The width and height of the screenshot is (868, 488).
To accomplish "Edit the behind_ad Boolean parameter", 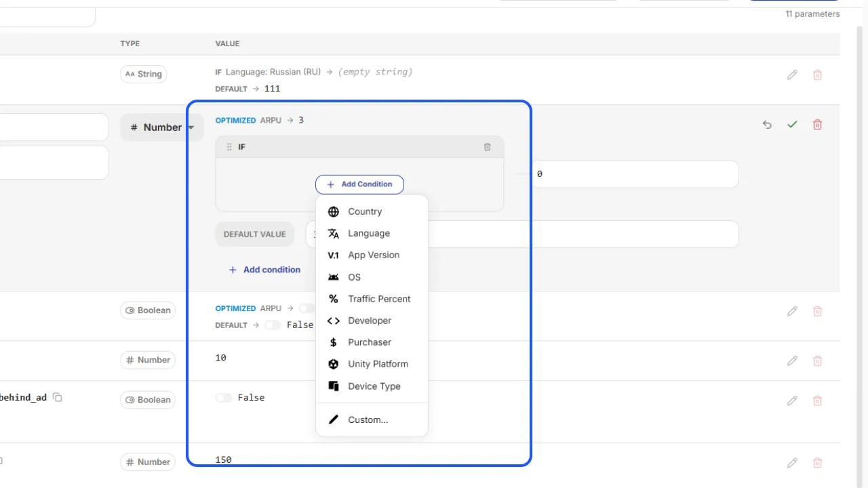I will coord(792,401).
